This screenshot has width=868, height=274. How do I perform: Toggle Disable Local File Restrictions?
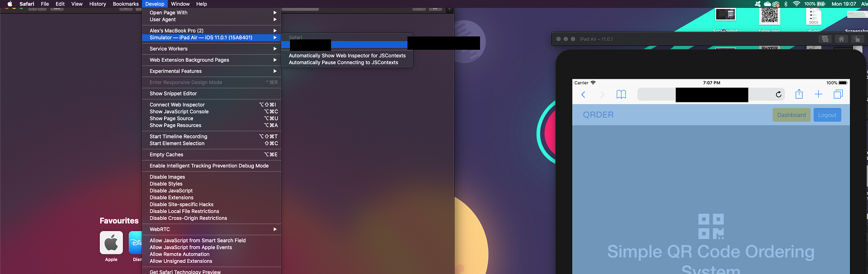click(211, 212)
